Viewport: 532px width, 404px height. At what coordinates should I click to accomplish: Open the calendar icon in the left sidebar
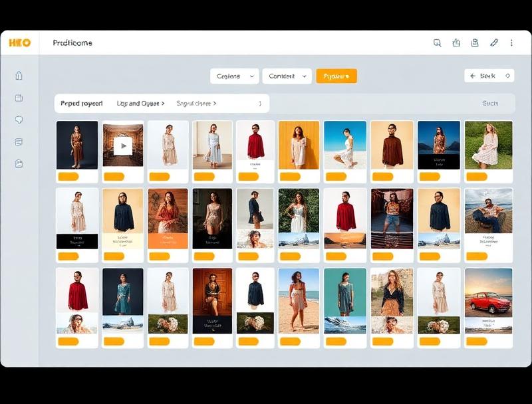coord(19,98)
